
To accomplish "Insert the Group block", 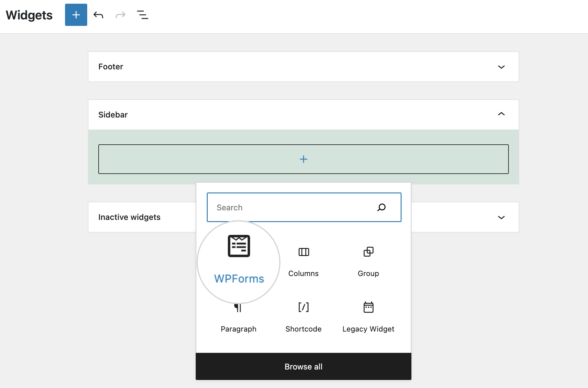I will point(368,262).
